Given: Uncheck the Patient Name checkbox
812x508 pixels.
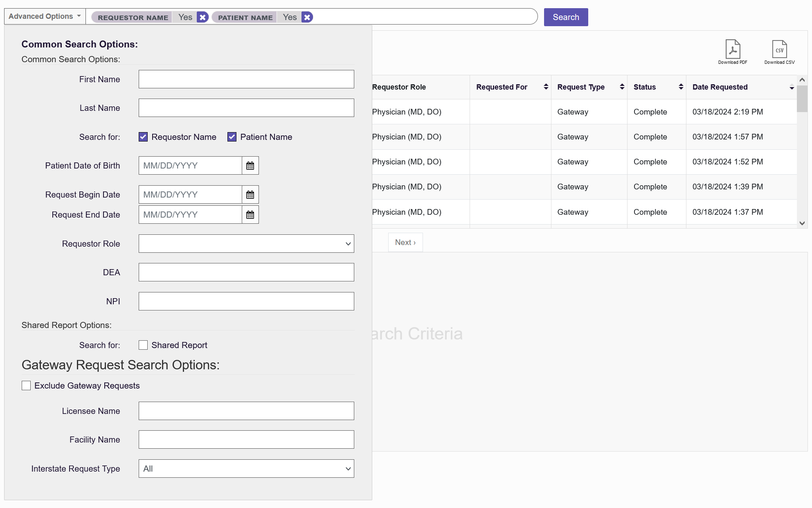Looking at the screenshot, I should [x=232, y=137].
